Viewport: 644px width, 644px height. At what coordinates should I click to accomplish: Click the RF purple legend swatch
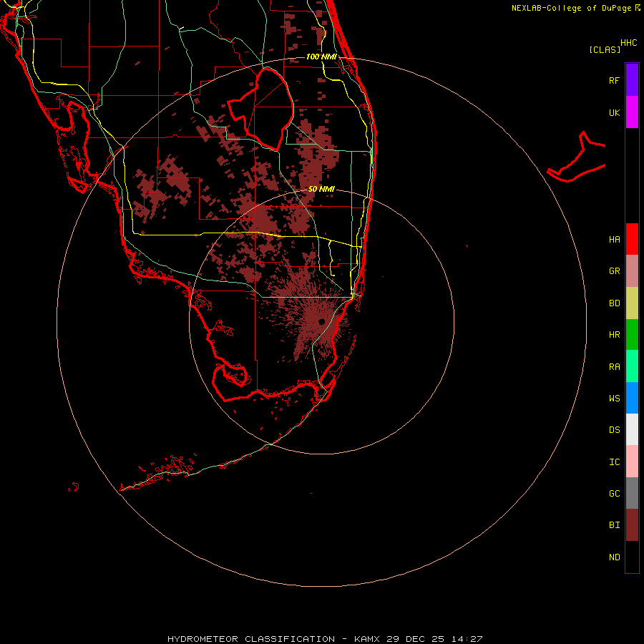[632, 80]
